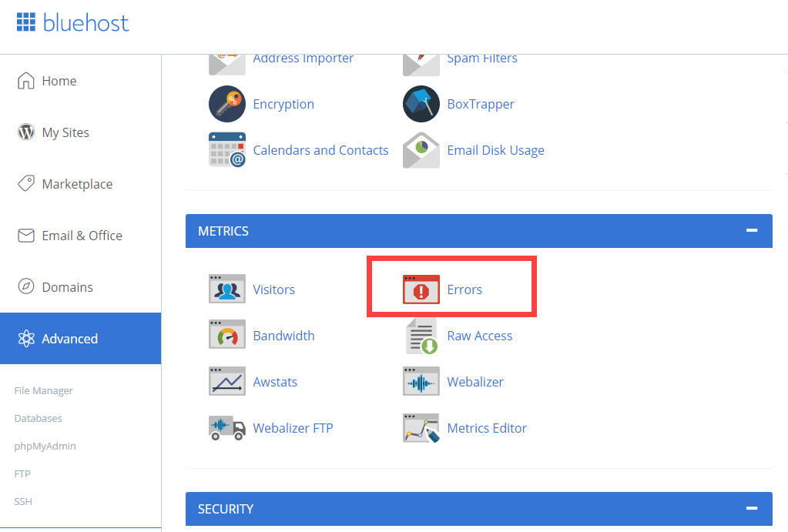
Task: Open phpMyAdmin from the Advanced submenu
Action: [45, 446]
